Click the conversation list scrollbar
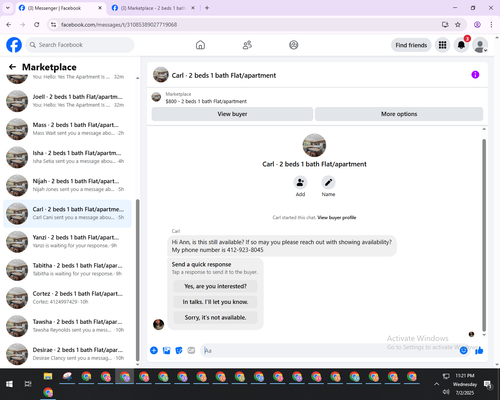500x400 pixels. pos(137,280)
